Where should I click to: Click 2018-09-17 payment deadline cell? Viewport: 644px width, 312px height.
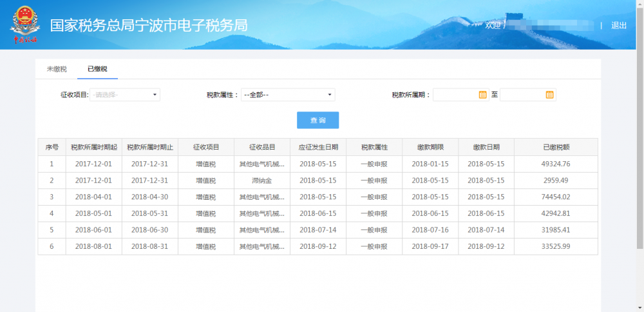coord(430,246)
